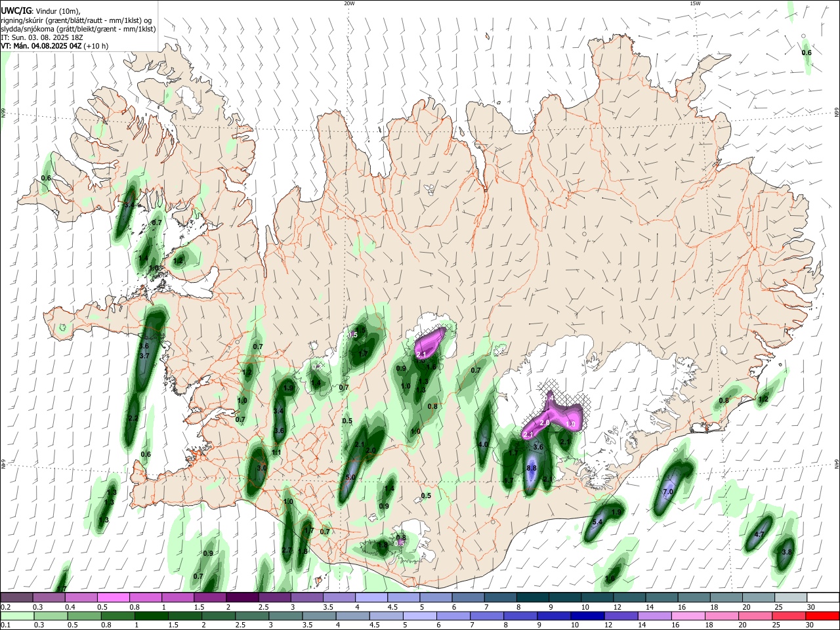
Task: Select the darkest purple upper swatch between 2 and 2.5
Action: [x=242, y=598]
